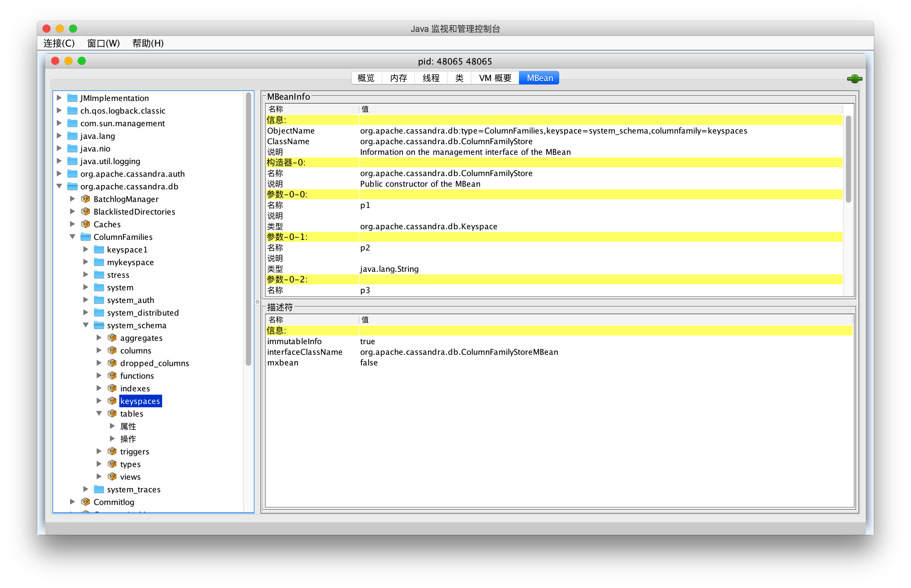Click the aggregates MBean icon
This screenshot has width=911, height=588.
pos(112,338)
